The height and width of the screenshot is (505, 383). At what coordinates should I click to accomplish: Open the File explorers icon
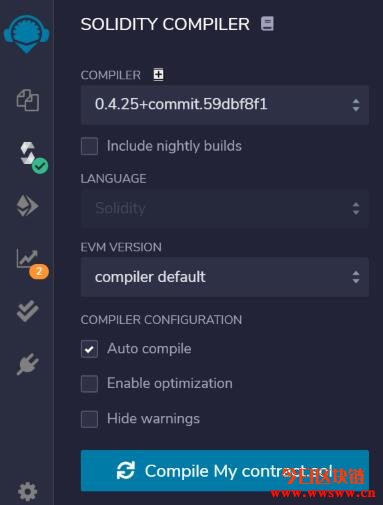click(x=28, y=100)
